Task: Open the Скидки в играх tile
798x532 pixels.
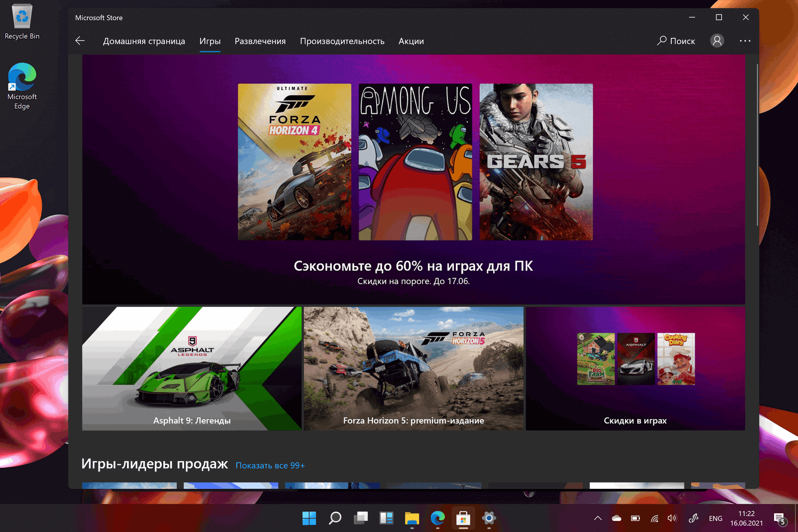Action: coord(635,369)
